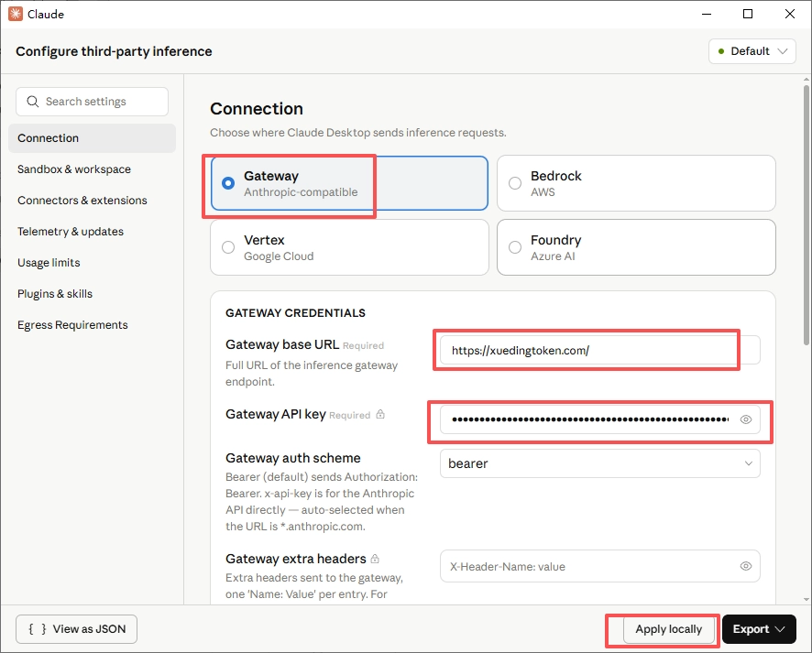Click the GATEWAY CREDENTIALS heading text

(x=295, y=313)
